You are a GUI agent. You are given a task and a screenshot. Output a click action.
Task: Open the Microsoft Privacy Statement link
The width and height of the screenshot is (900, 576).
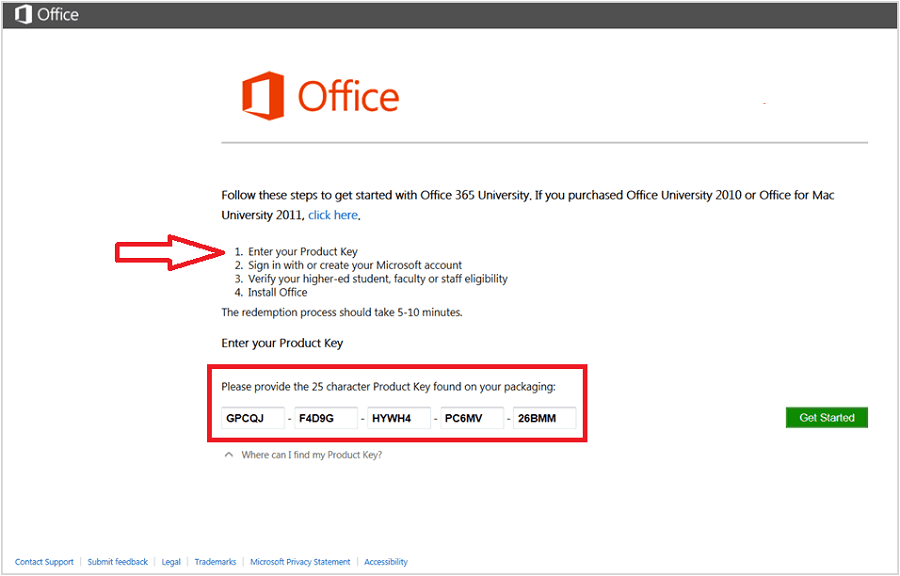tap(300, 562)
